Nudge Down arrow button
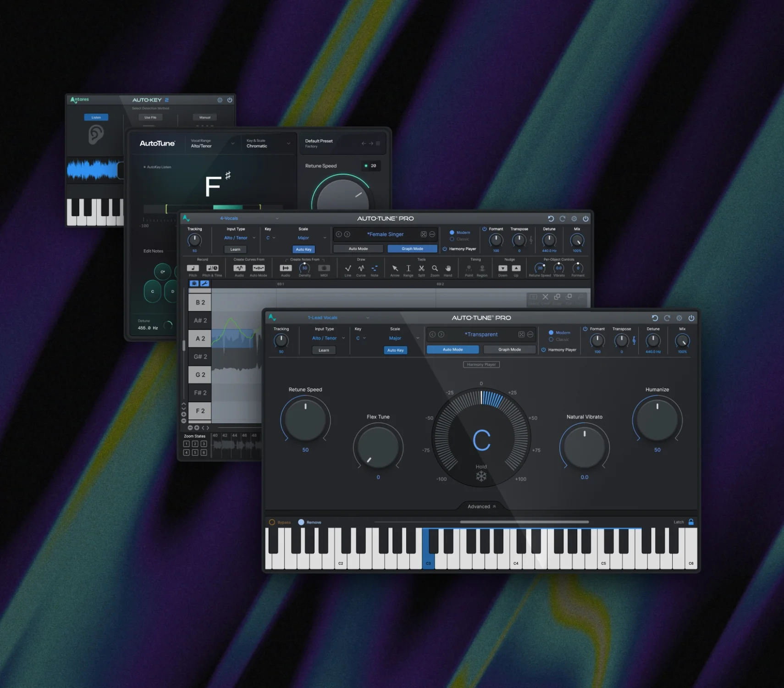The width and height of the screenshot is (784, 688). coord(503,268)
